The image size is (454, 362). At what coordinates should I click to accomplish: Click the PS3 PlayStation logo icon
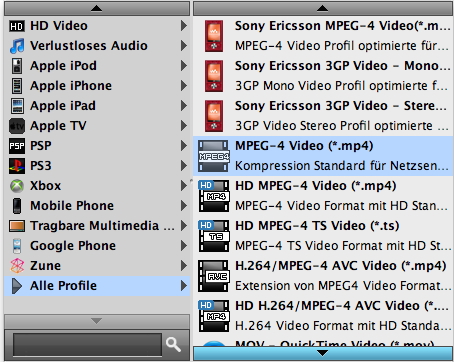[x=17, y=166]
